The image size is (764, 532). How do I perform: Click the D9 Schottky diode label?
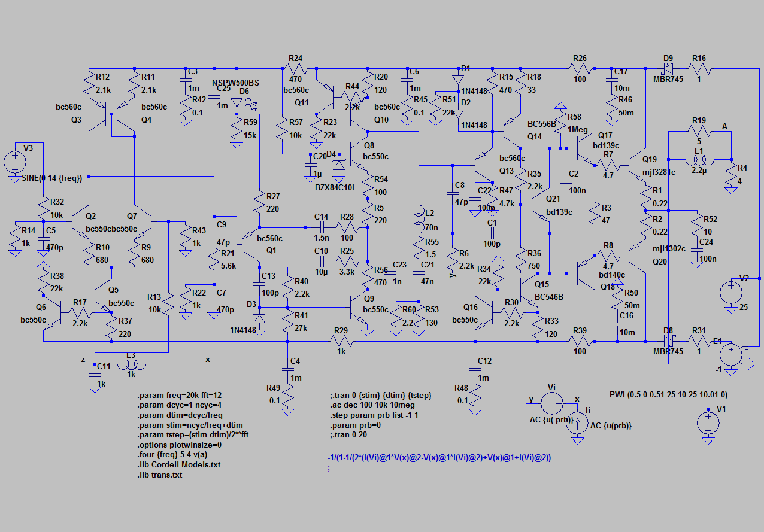click(x=668, y=58)
